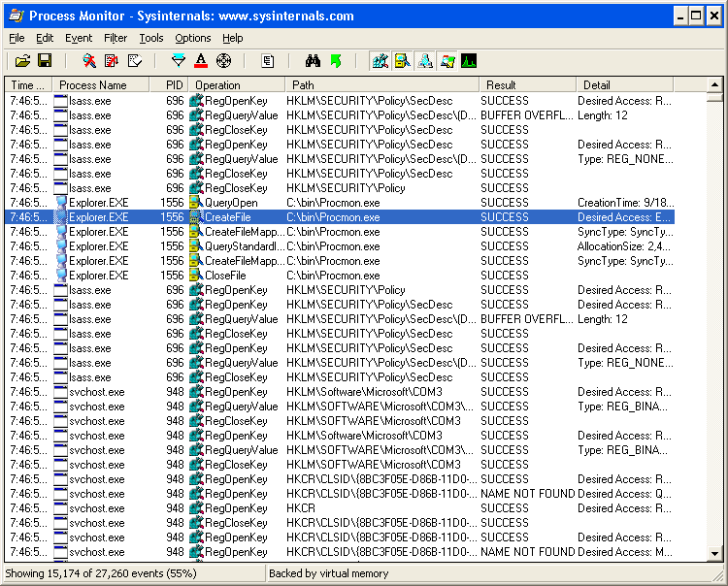The width and height of the screenshot is (728, 586).
Task: Toggle Show Registry Activity in the toolbar
Action: click(381, 61)
